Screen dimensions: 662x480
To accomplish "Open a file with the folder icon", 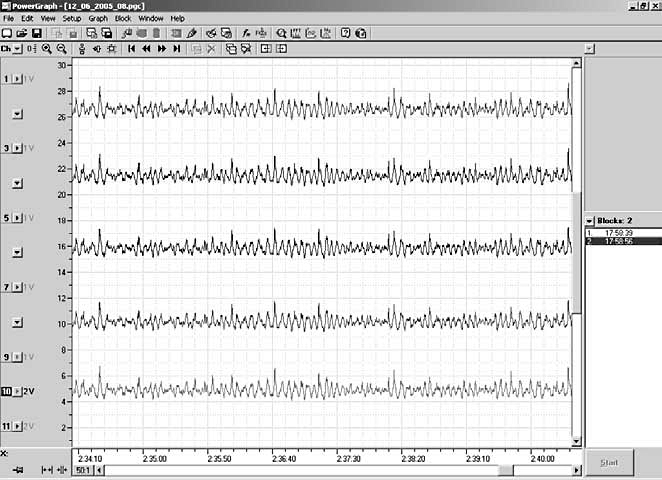I will pos(22,33).
